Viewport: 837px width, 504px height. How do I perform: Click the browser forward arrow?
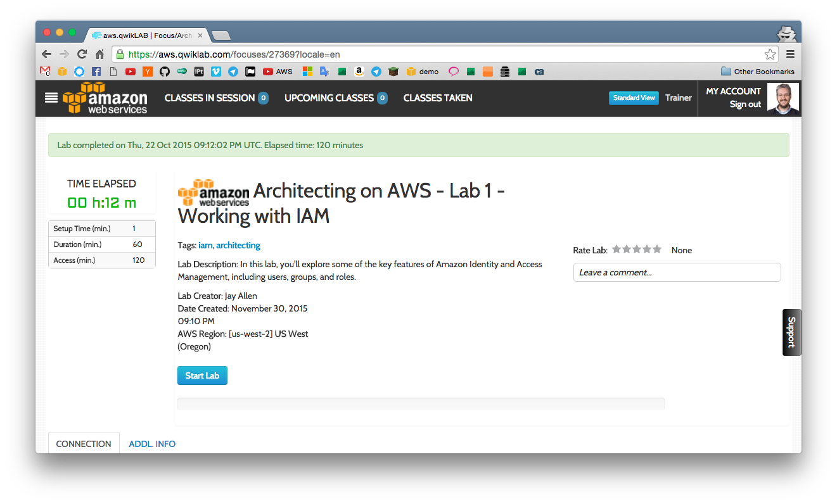(64, 54)
